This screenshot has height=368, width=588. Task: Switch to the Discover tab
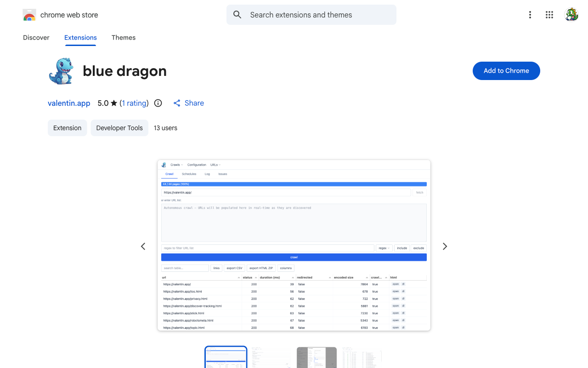tap(36, 38)
